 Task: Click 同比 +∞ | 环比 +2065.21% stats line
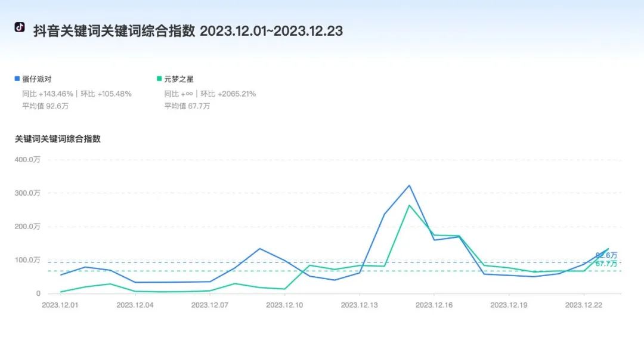tap(210, 94)
